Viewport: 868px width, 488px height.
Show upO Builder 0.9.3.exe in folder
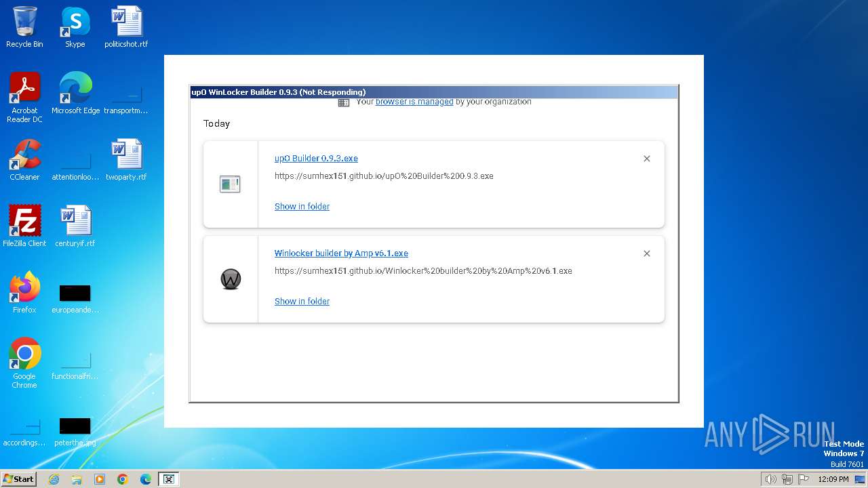tap(302, 206)
